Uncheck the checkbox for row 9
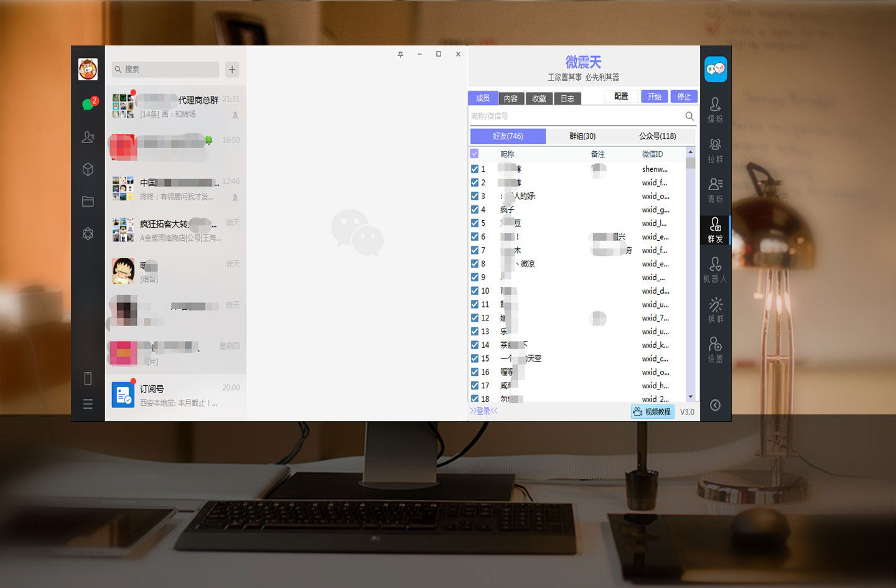The width and height of the screenshot is (896, 588). 475,278
